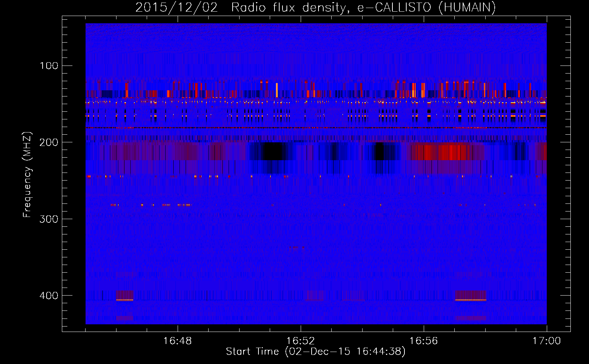The height and width of the screenshot is (364, 589).
Task: Click the 16:56 time tick label
Action: tap(424, 341)
